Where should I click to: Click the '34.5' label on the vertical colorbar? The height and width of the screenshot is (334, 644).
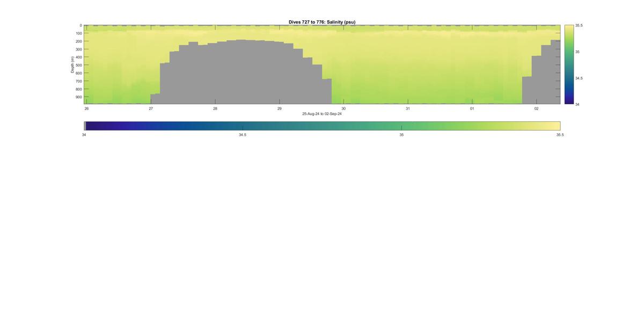pos(579,78)
